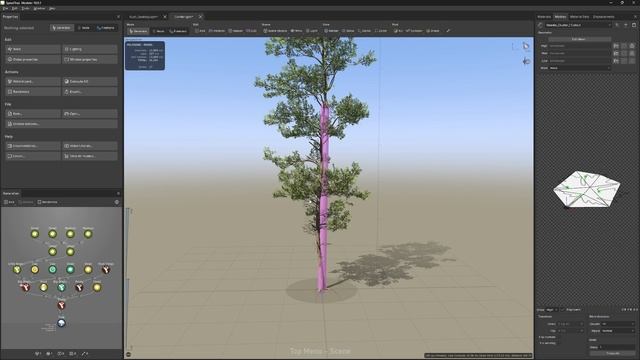
Task: Click the load icon for Low mesh
Action: [616, 60]
